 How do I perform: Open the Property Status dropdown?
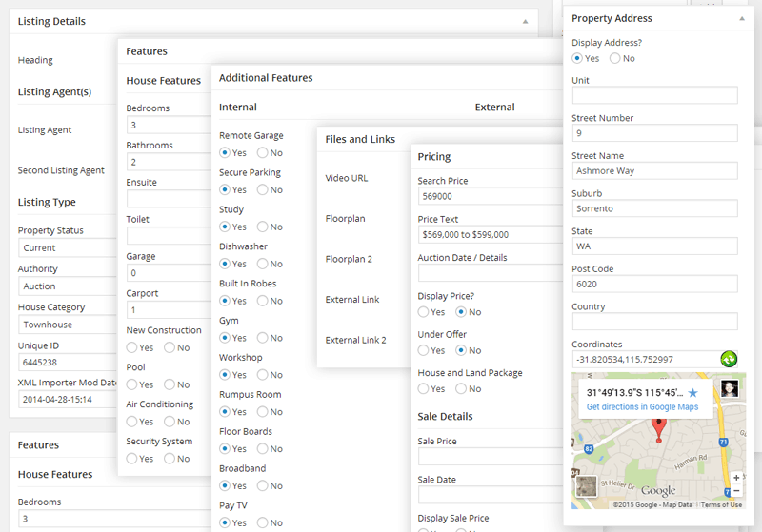coord(68,247)
